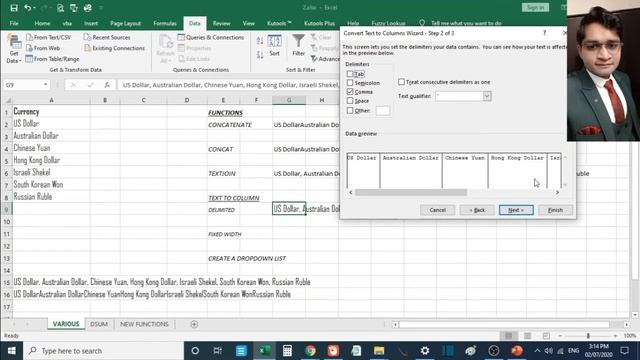
Task: Open the File menu tab
Action: 14,23
